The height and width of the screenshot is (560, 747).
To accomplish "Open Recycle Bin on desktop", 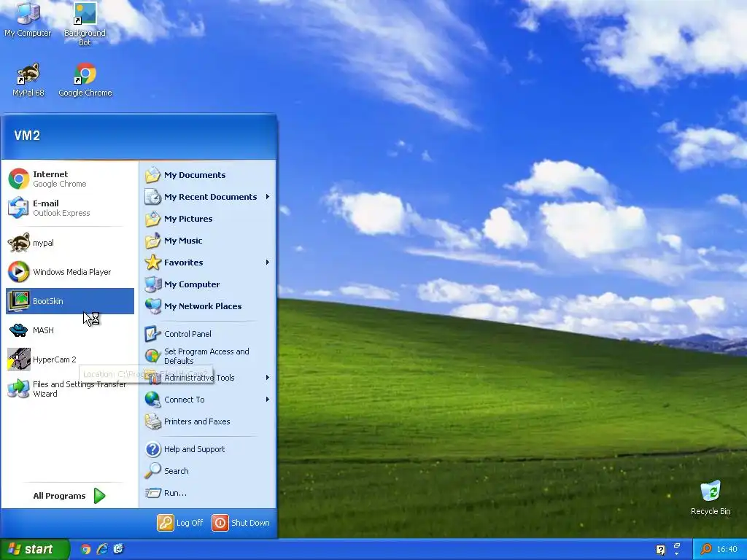I will (711, 498).
